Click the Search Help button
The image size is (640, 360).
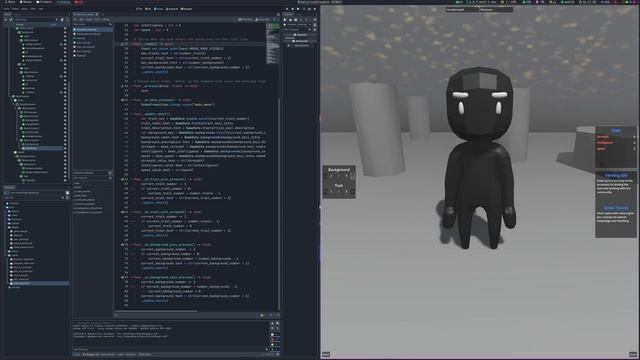click(x=263, y=19)
